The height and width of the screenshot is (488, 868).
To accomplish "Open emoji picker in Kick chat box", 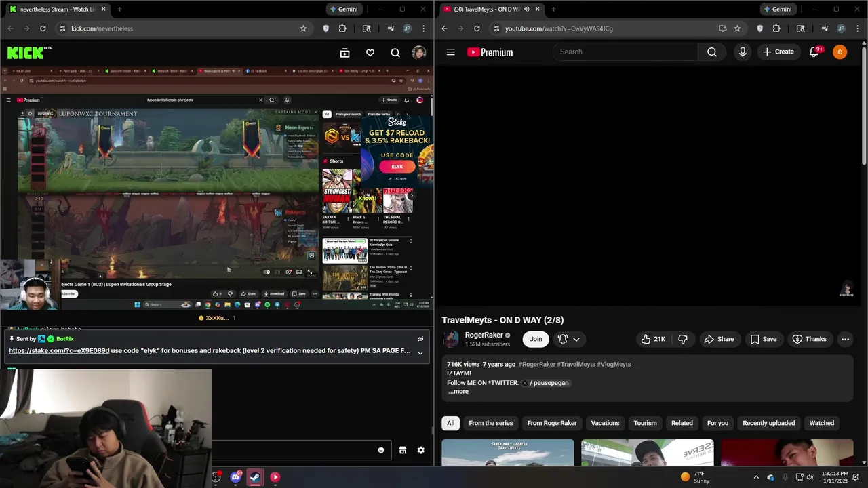I will 381,450.
